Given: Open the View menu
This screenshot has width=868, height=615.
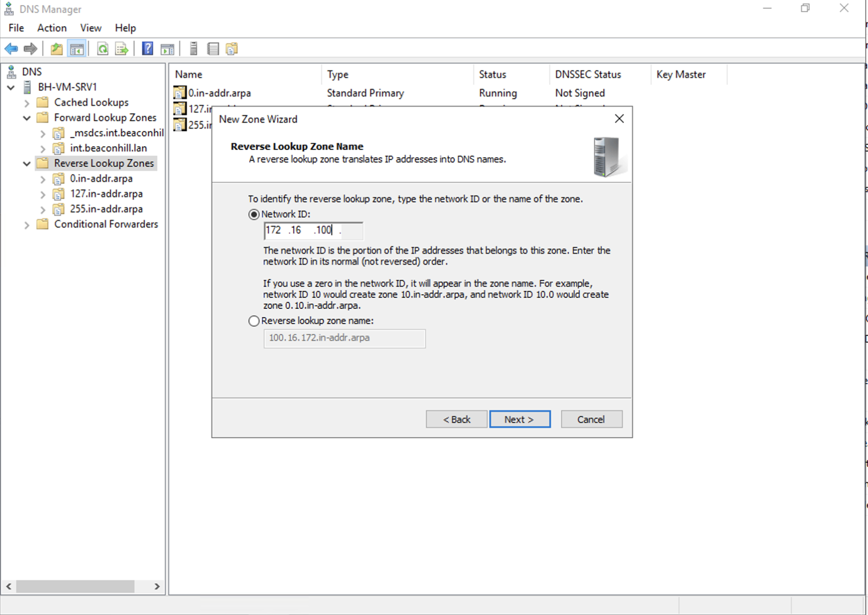Looking at the screenshot, I should pos(90,28).
